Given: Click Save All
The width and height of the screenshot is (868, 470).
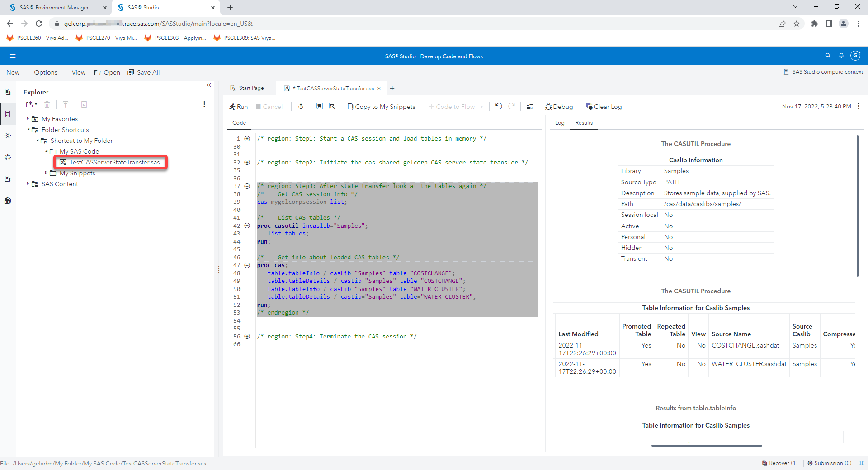Looking at the screenshot, I should (144, 72).
